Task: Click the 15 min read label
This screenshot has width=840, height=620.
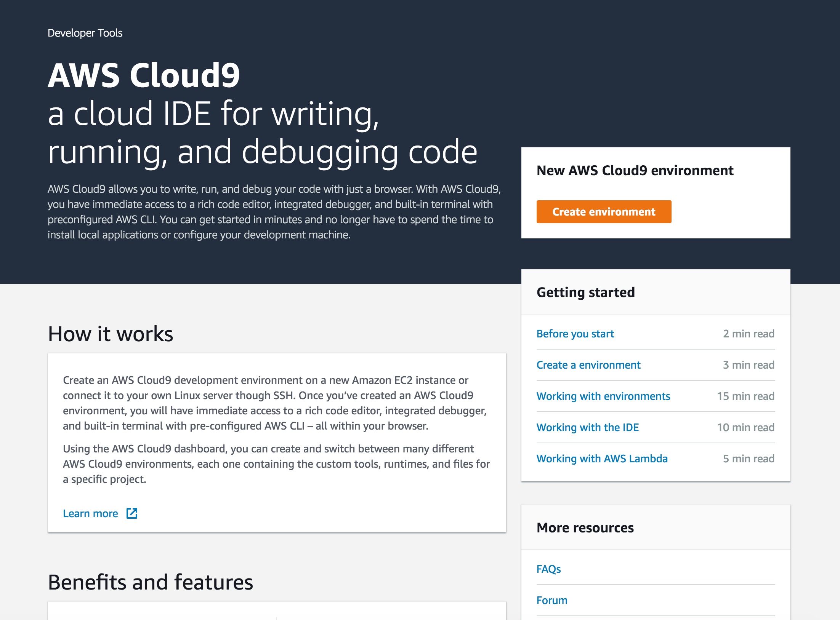Action: click(x=746, y=396)
